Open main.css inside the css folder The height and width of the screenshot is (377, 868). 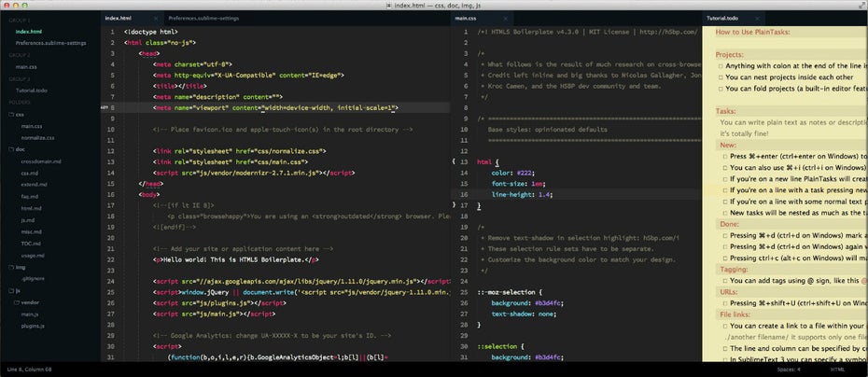point(32,126)
